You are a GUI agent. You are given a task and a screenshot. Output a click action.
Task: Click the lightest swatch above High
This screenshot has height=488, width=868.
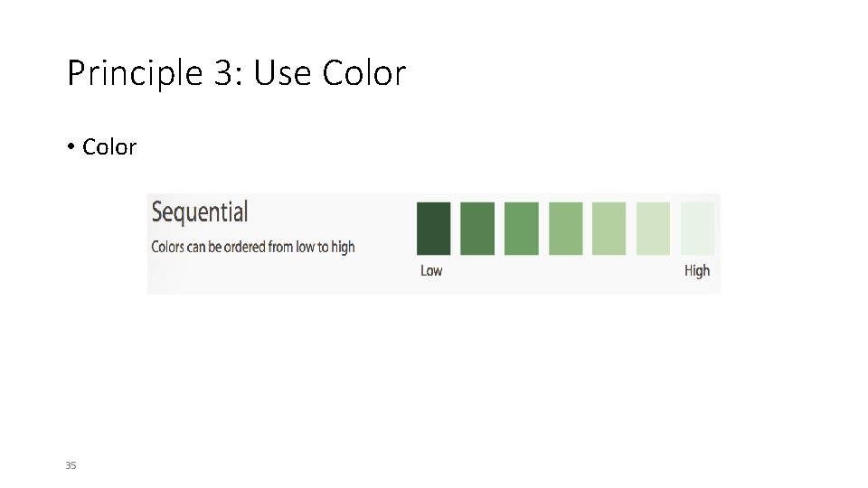pos(697,228)
